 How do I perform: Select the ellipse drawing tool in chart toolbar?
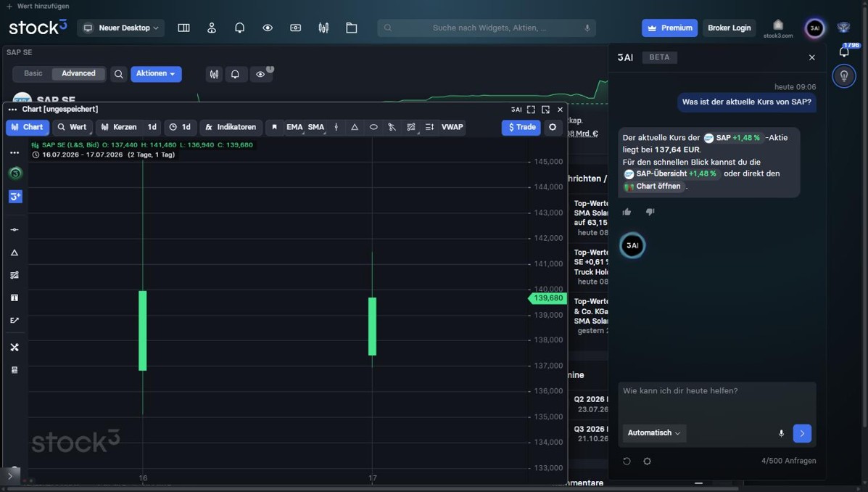pos(373,127)
